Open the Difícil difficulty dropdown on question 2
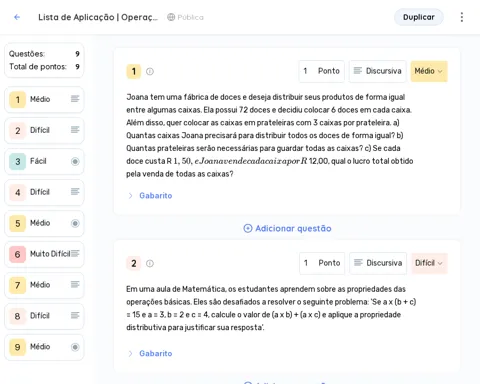The width and height of the screenshot is (480, 384). [x=429, y=263]
